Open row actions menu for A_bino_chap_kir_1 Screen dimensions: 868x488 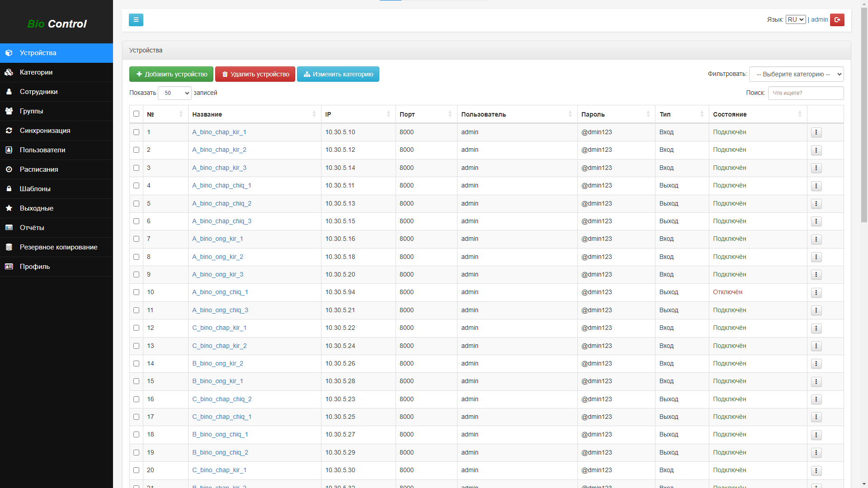click(x=816, y=132)
